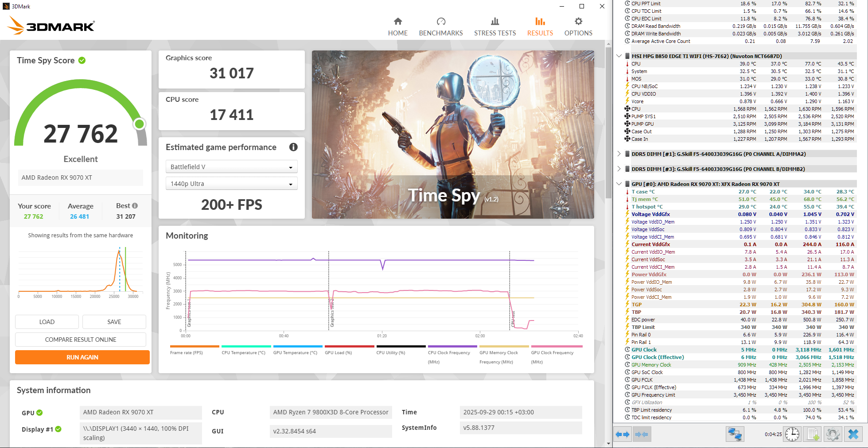Toggle GPU Temperature legend series
The image size is (868, 448).
(298, 350)
